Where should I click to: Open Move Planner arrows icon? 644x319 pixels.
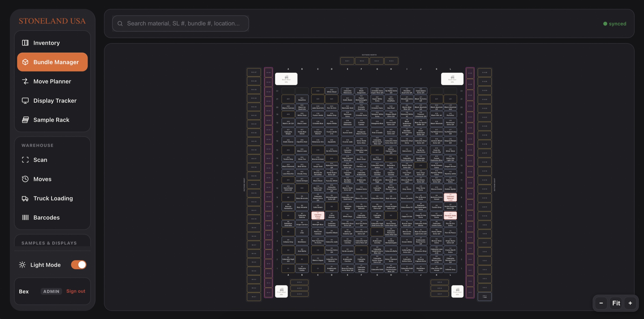click(x=25, y=81)
